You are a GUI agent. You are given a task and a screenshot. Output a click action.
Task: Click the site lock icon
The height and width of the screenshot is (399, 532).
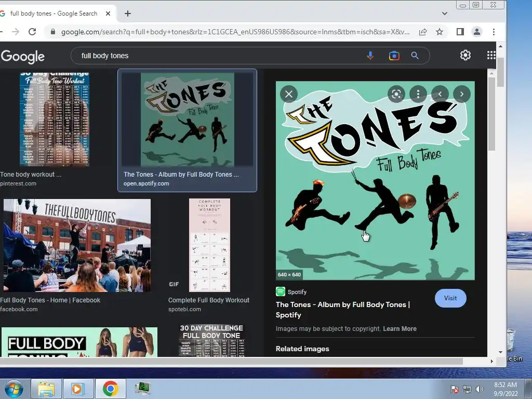(x=52, y=32)
